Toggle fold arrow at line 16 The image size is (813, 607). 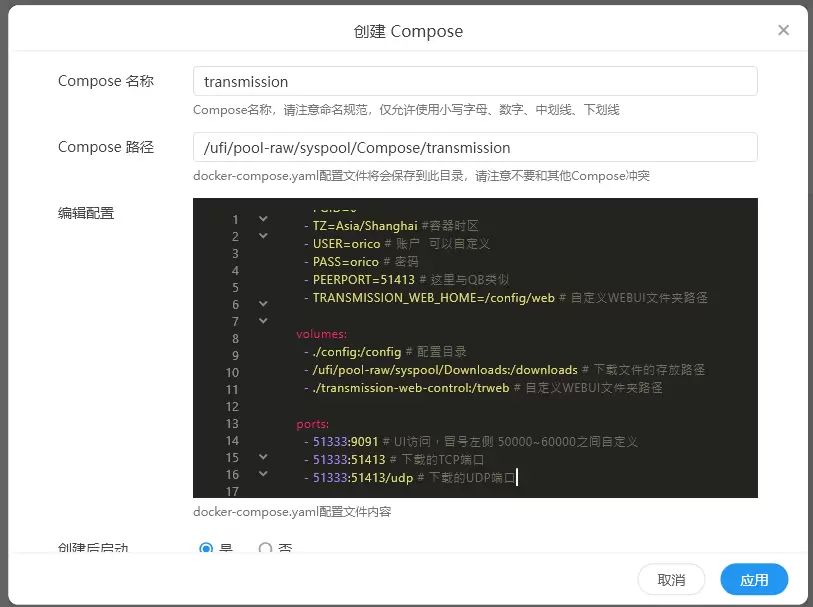pyautogui.click(x=263, y=473)
